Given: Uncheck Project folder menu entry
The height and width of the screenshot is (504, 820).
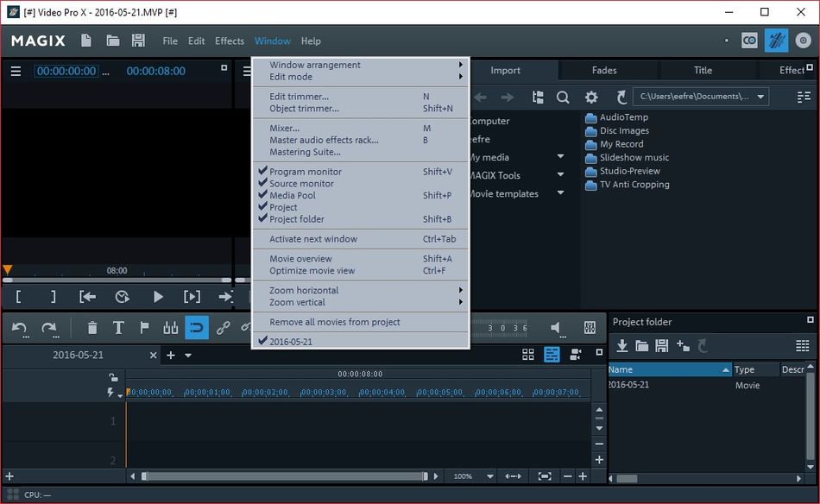Looking at the screenshot, I should click(x=296, y=219).
